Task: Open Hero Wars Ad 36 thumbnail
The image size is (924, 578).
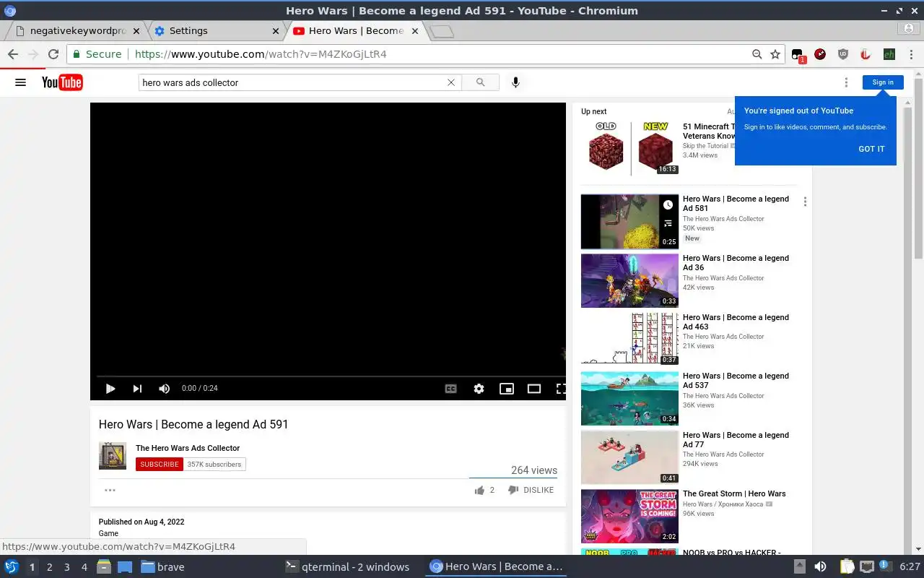Action: click(629, 280)
